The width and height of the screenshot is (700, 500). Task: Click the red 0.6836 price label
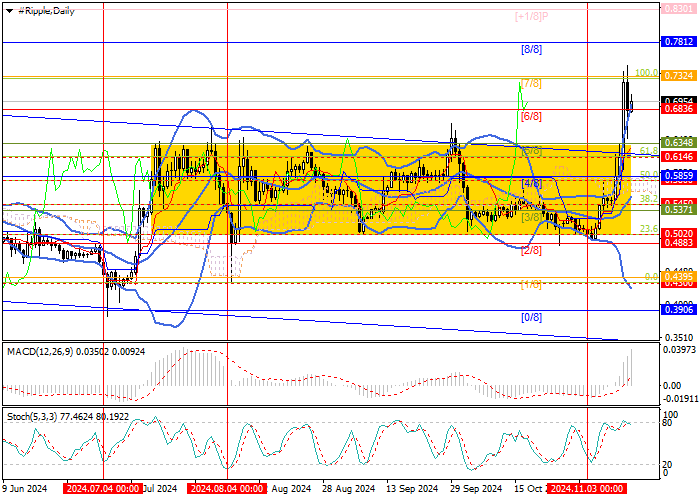[679, 109]
